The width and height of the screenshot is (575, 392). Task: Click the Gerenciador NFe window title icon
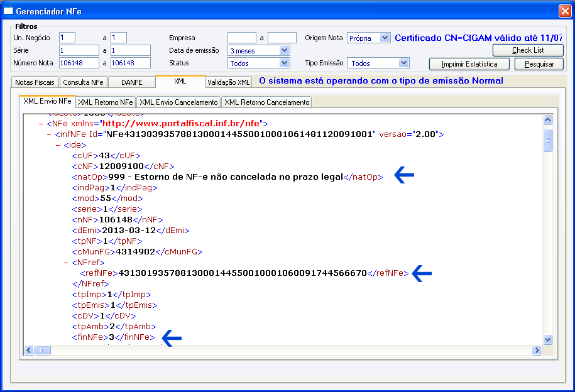[8, 11]
